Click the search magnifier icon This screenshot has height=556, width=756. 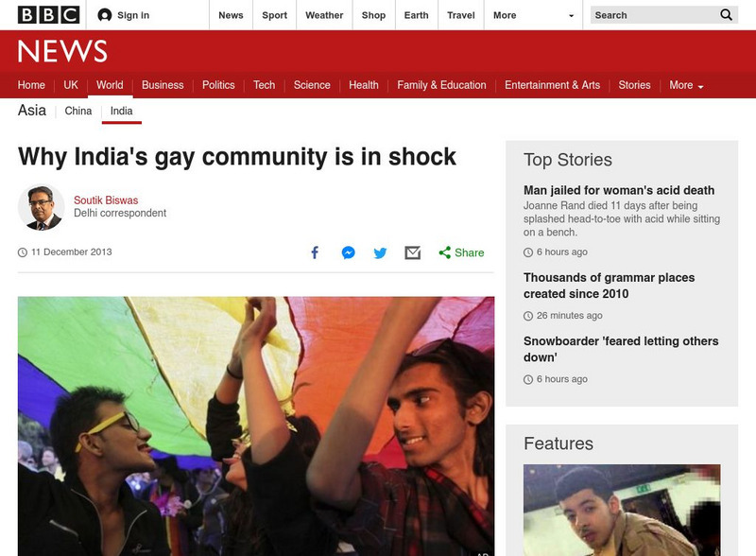(x=726, y=15)
